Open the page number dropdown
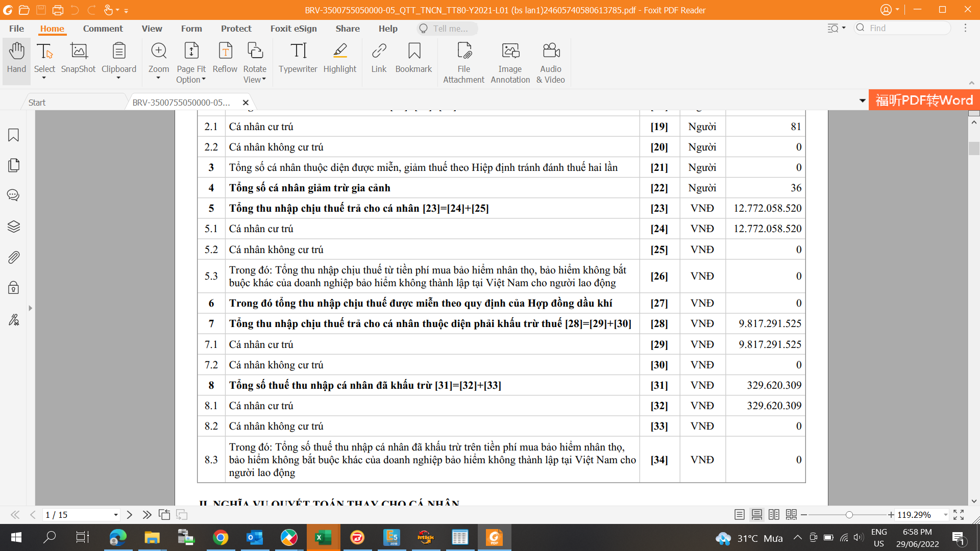 (x=116, y=515)
